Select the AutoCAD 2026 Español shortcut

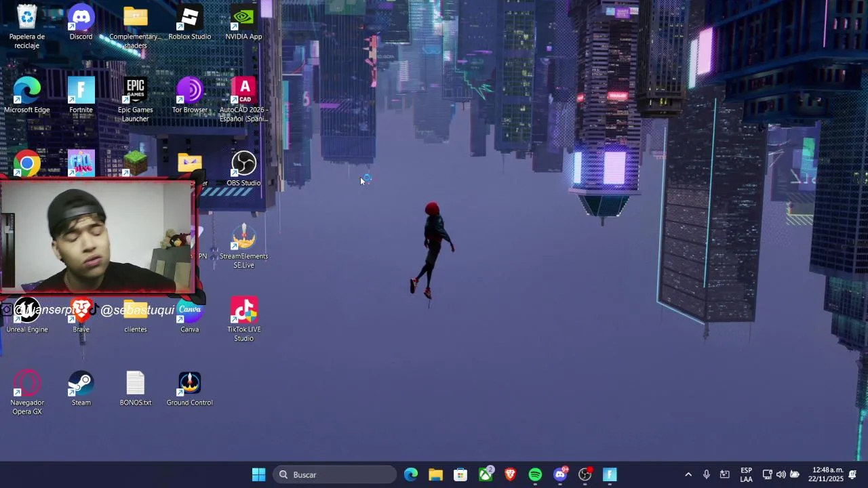tap(244, 99)
